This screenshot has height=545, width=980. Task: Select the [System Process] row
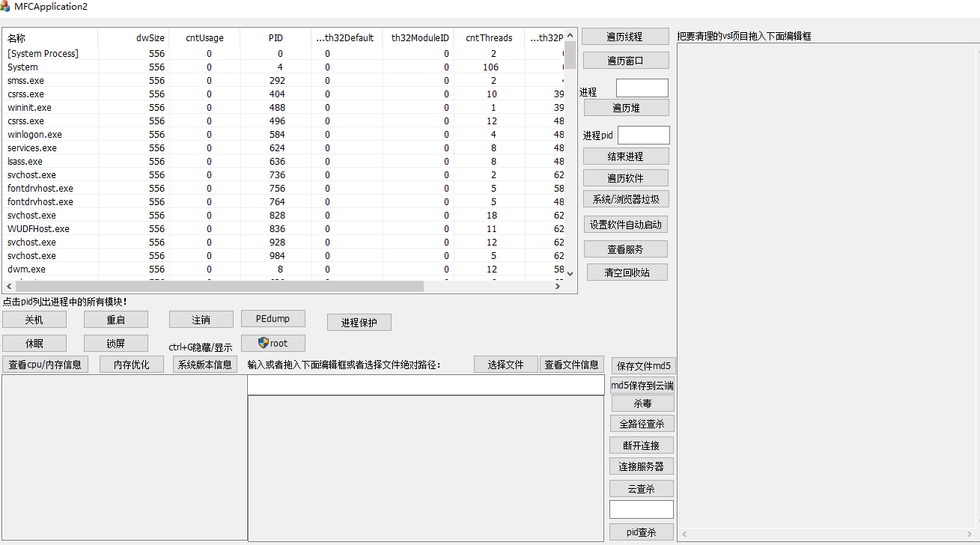click(283, 53)
